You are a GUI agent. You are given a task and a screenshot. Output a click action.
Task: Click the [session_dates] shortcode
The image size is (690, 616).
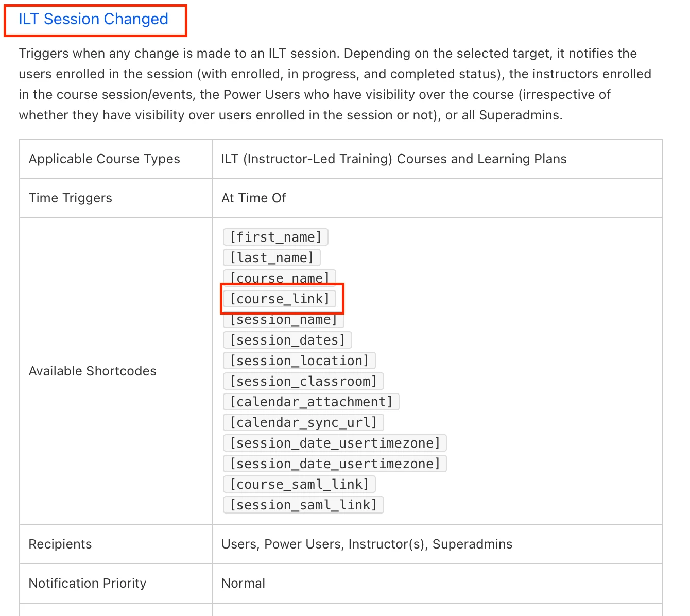[x=287, y=340]
